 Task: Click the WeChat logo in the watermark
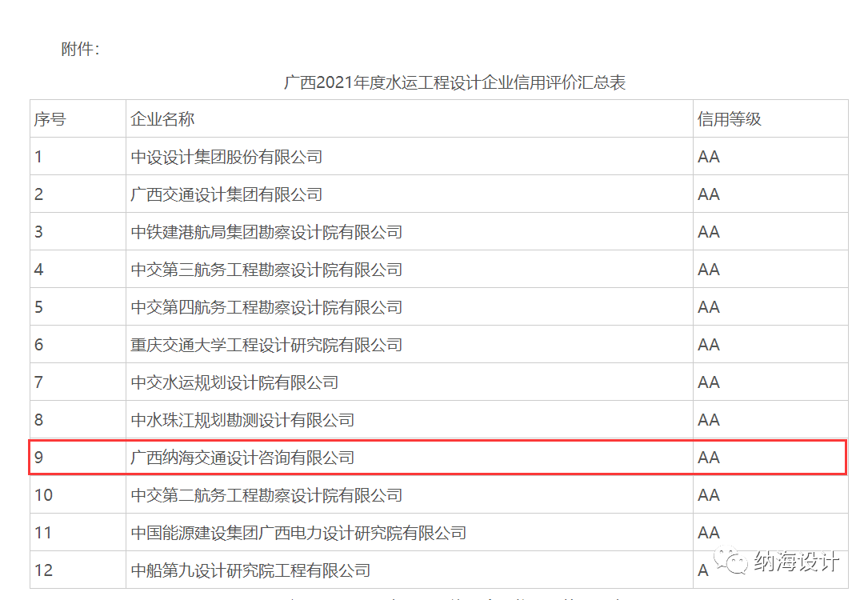pyautogui.click(x=731, y=562)
